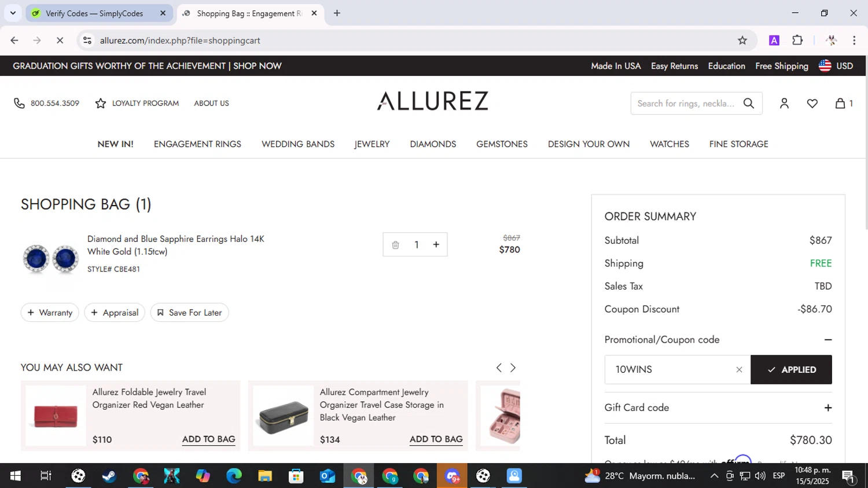Expand the Gift Card code section
868x488 pixels.
coord(828,408)
